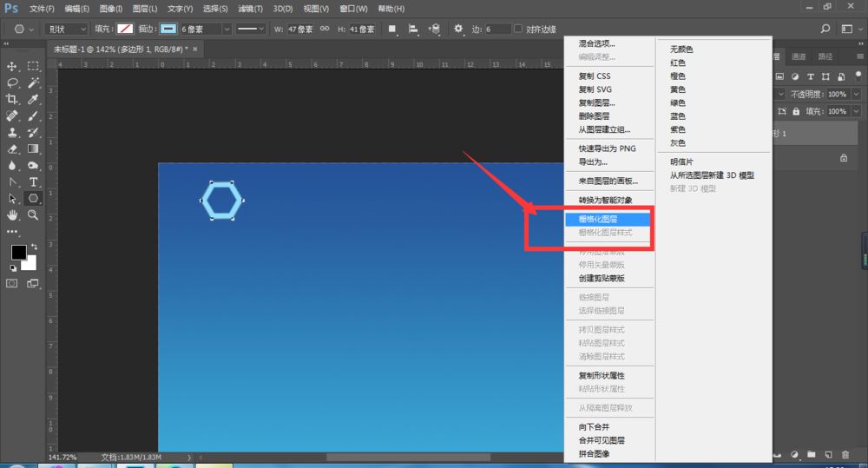Open the stroke line type dropdown
The image size is (868, 468).
(251, 29)
